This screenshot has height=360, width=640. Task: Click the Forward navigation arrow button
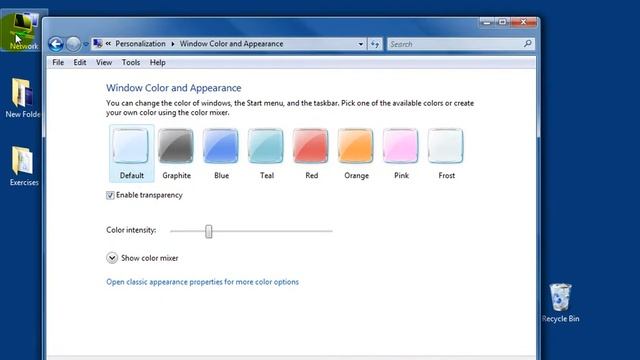point(73,44)
